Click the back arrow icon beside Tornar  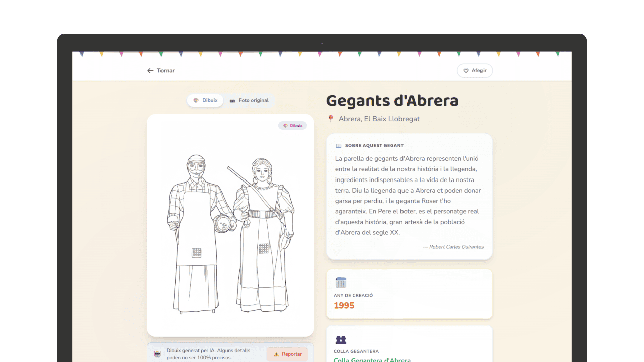pyautogui.click(x=150, y=71)
